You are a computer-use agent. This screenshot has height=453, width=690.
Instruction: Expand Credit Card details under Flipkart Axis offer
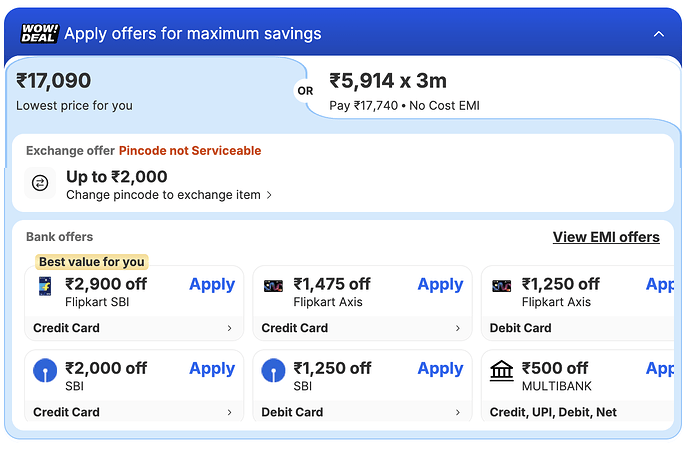[x=363, y=328]
